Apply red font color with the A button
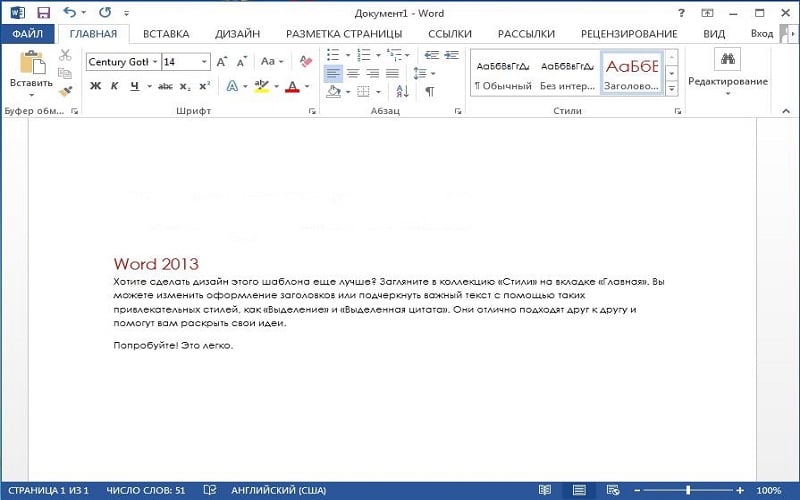 point(292,86)
